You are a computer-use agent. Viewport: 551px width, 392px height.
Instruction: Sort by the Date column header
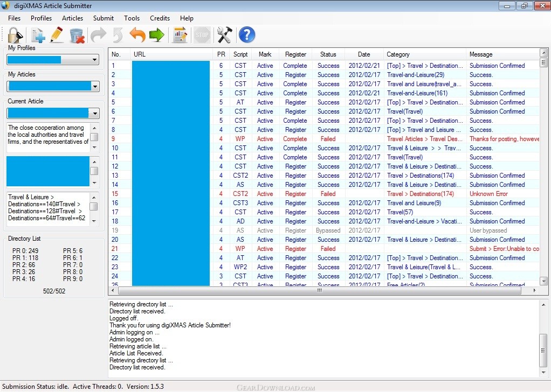pos(364,54)
